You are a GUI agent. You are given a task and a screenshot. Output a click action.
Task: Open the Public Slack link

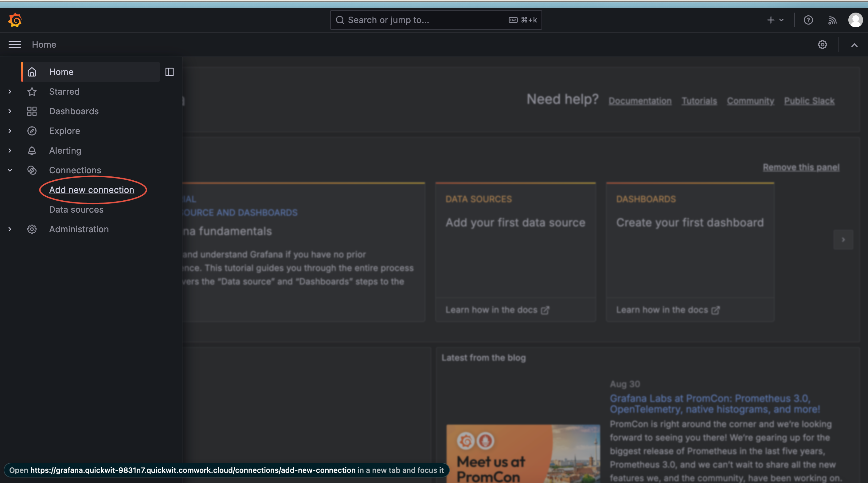pos(809,101)
